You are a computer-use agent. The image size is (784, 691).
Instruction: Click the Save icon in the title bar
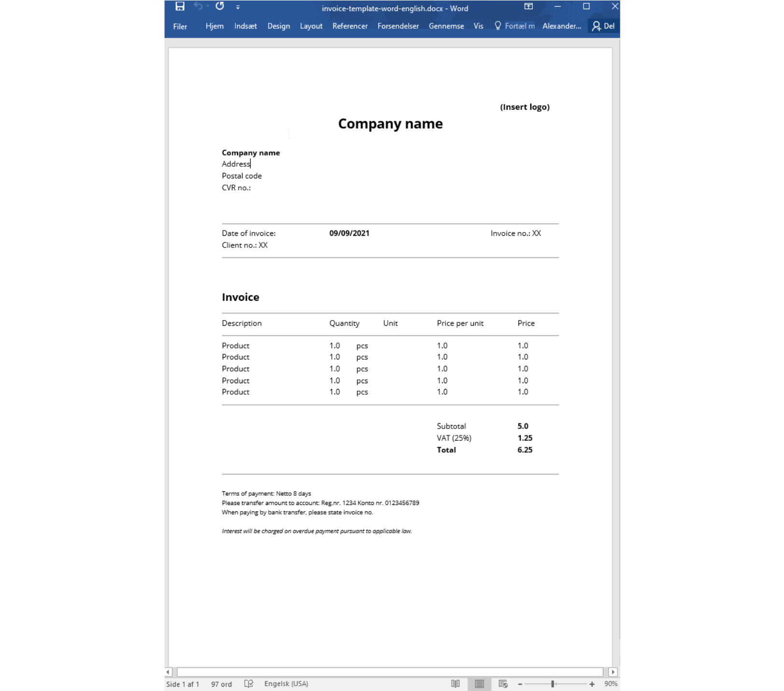(x=180, y=6)
